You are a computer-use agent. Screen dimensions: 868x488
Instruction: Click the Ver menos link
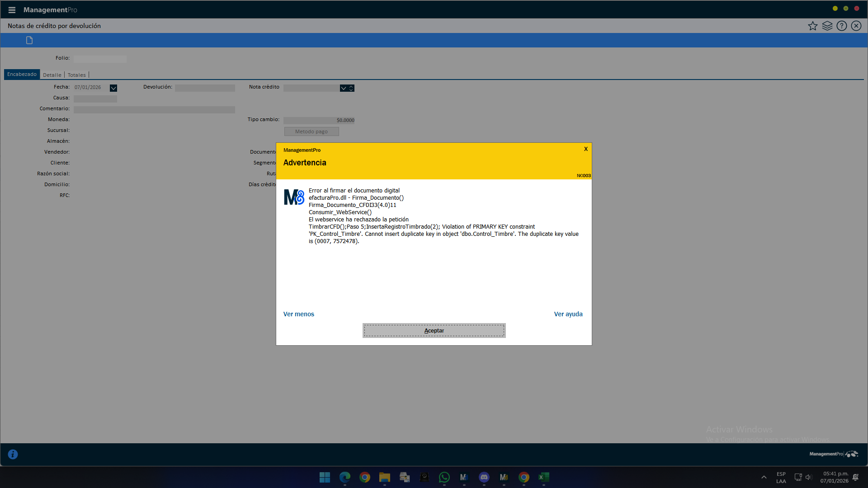pyautogui.click(x=298, y=314)
